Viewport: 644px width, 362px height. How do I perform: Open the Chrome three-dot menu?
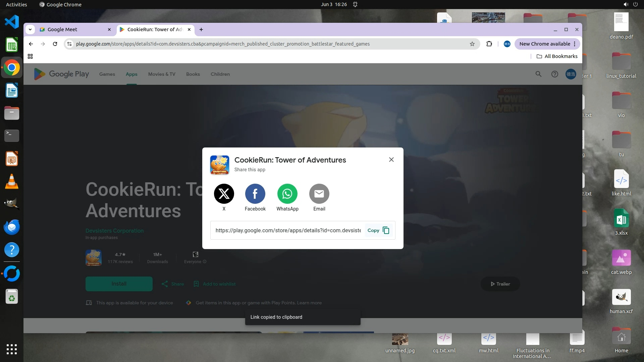point(575,44)
